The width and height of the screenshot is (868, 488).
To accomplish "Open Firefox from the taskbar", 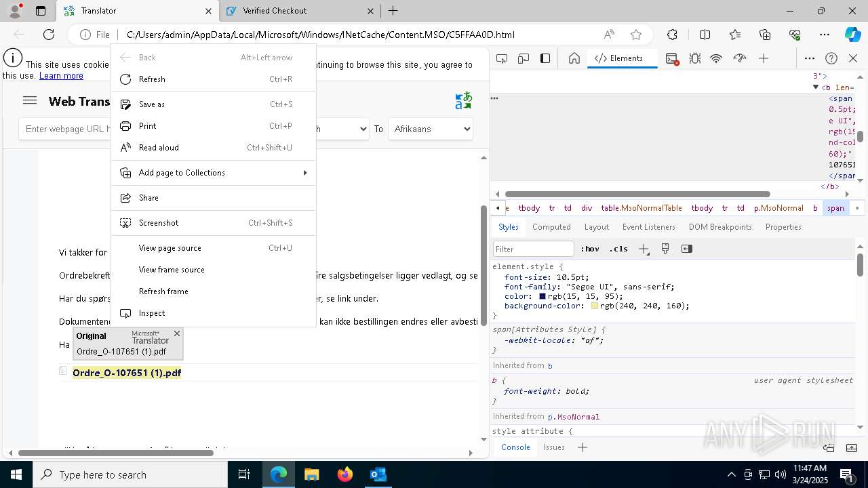I will (345, 474).
